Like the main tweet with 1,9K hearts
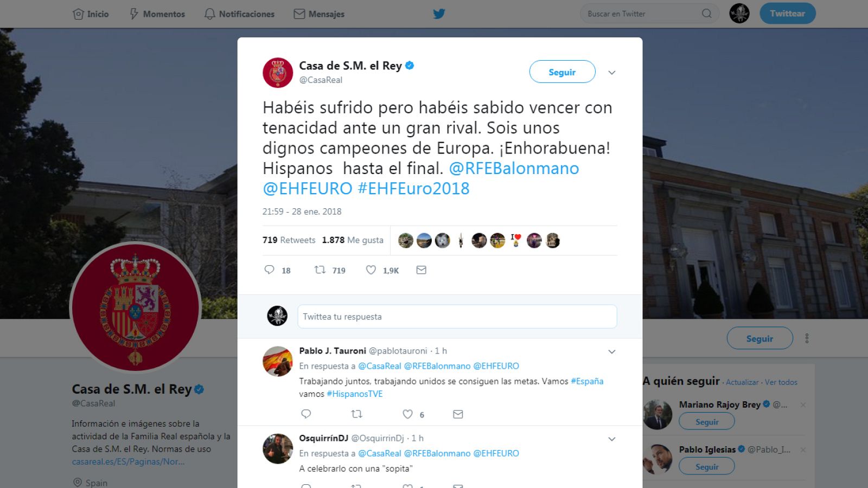This screenshot has width=868, height=488. [371, 269]
